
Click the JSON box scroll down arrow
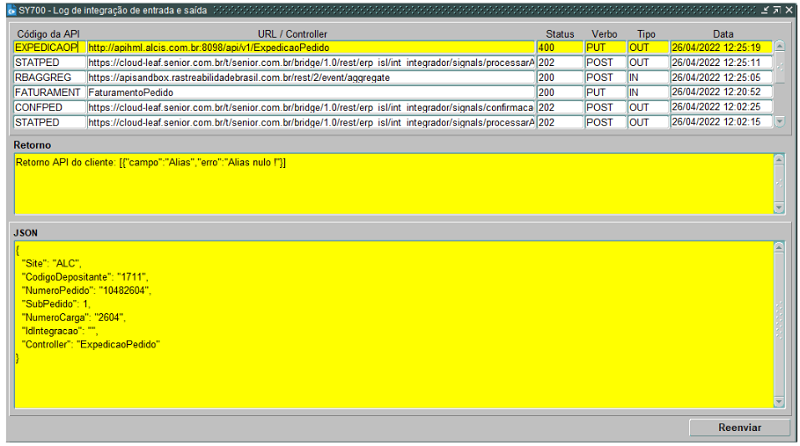point(779,402)
